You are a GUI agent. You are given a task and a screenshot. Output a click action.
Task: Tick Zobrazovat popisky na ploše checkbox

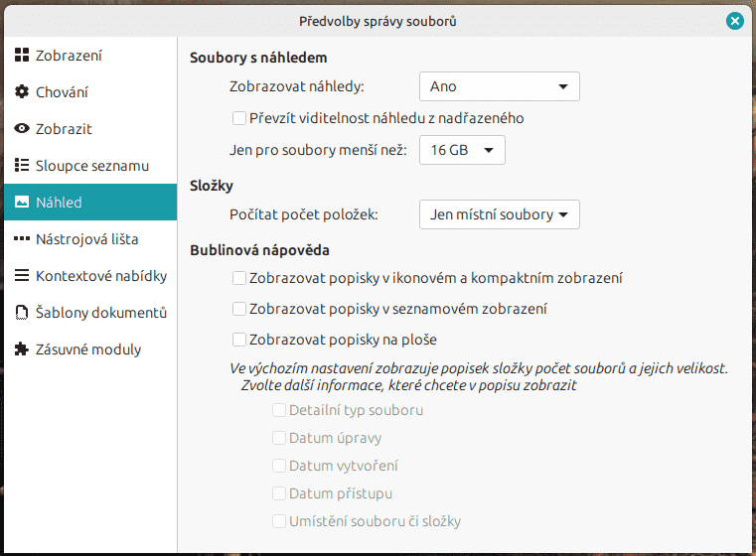pos(239,339)
